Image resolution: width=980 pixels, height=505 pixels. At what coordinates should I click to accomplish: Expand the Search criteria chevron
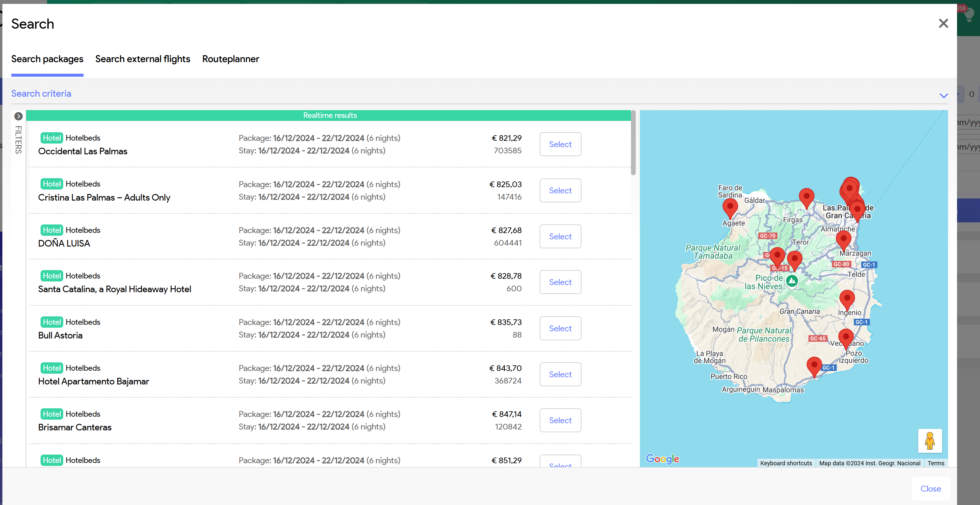[x=944, y=96]
